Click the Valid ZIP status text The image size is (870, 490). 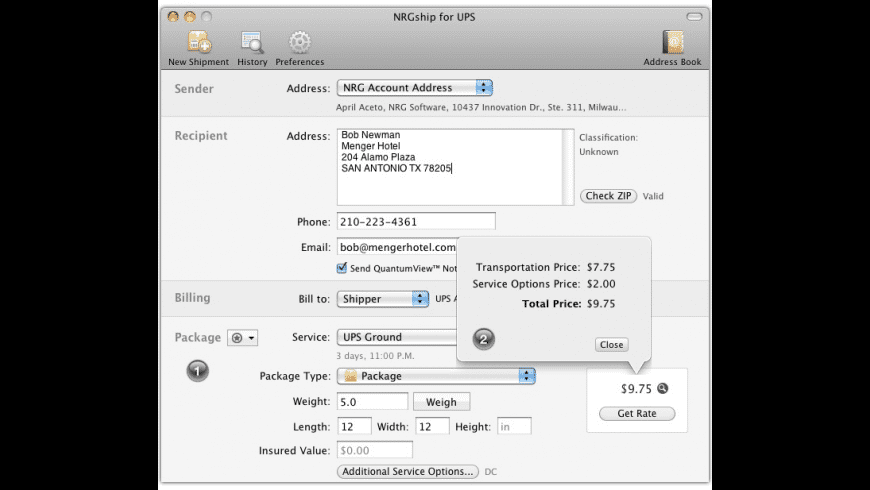point(653,196)
